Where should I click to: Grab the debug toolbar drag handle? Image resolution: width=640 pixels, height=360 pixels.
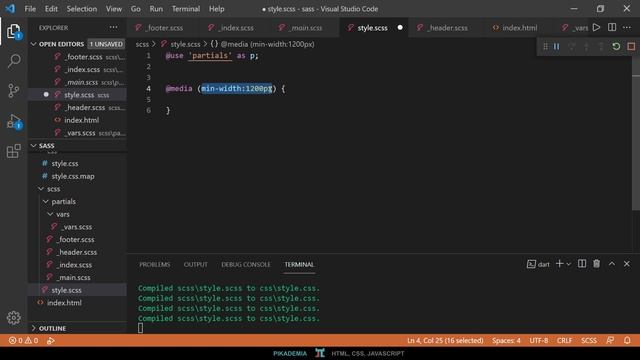point(545,47)
